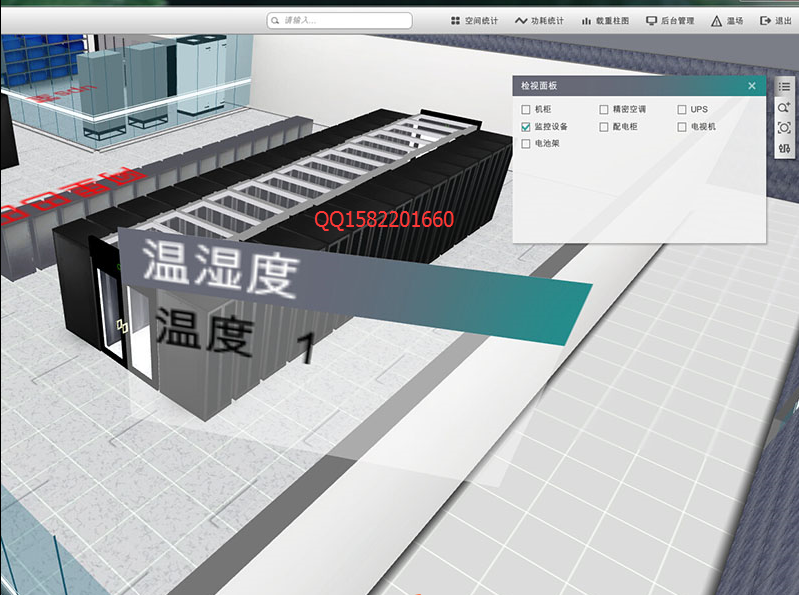
Task: Check the 精密空调 option
Action: pos(604,109)
